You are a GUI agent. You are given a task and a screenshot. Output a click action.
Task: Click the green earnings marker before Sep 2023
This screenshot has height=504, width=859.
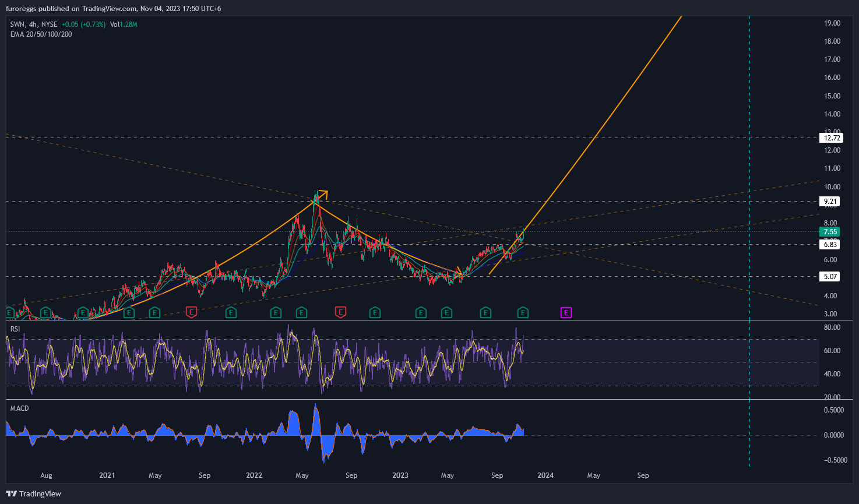485,313
